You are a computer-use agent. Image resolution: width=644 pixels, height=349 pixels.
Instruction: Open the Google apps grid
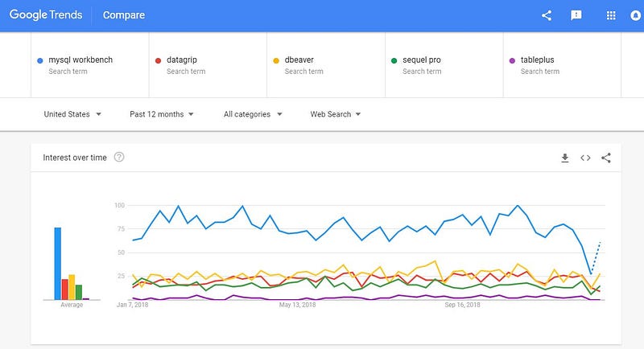[x=610, y=15]
